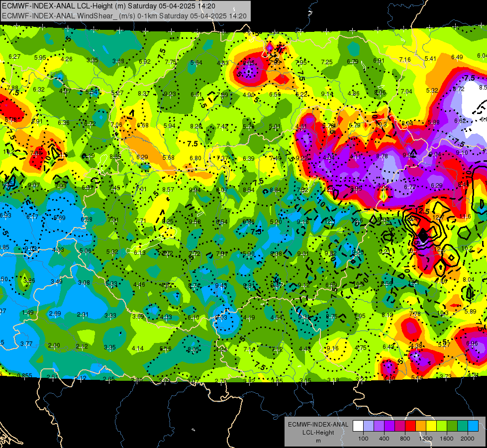Click the legend label 100

(363, 439)
